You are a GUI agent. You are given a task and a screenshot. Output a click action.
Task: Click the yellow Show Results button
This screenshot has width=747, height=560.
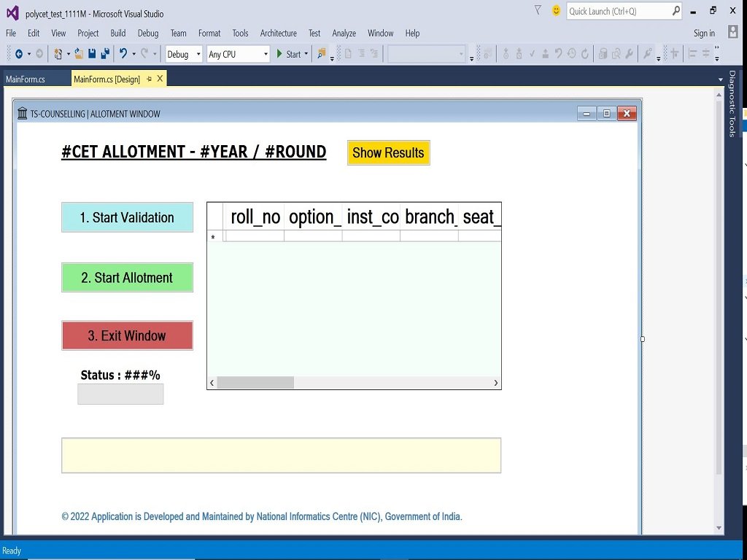point(388,153)
